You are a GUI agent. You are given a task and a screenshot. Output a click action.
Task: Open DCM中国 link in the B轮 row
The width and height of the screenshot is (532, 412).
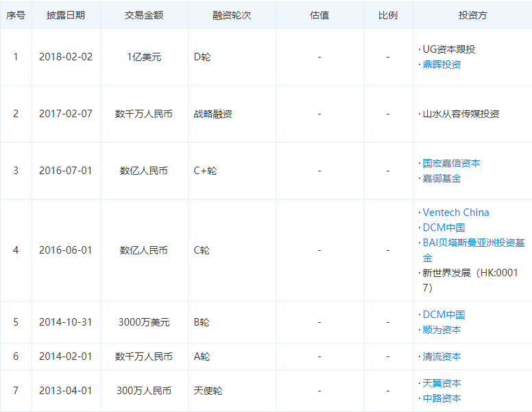pyautogui.click(x=444, y=315)
